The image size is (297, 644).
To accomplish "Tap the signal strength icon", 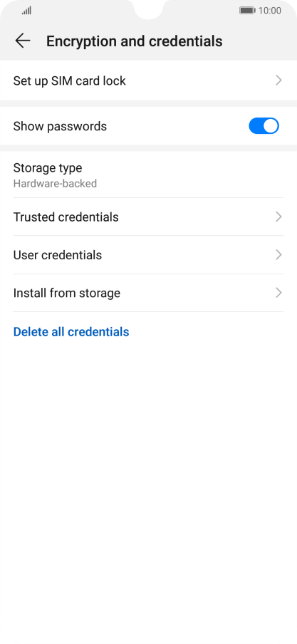I will (26, 11).
